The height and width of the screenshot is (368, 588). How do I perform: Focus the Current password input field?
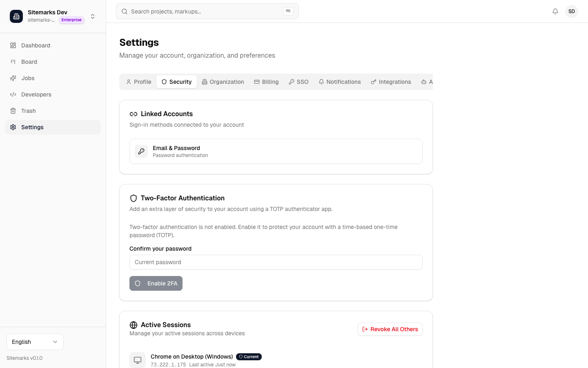[276, 262]
